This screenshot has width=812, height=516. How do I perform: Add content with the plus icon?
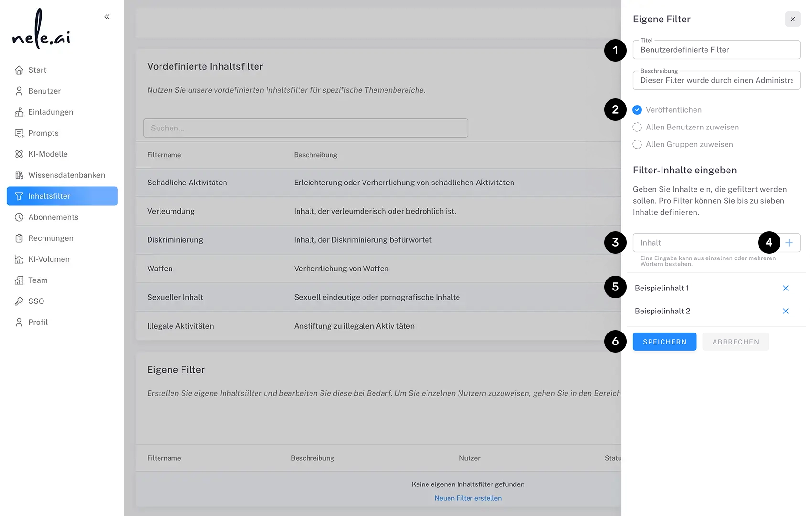coord(789,243)
